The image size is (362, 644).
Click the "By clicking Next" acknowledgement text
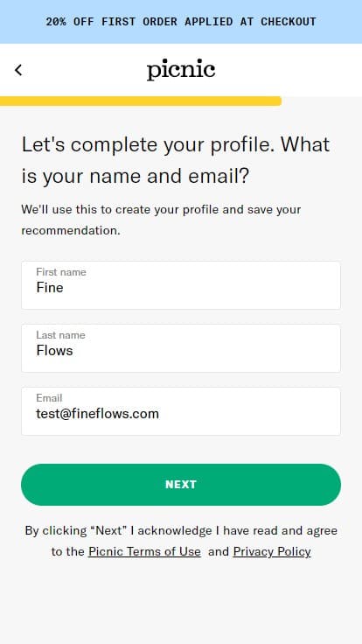click(x=181, y=541)
